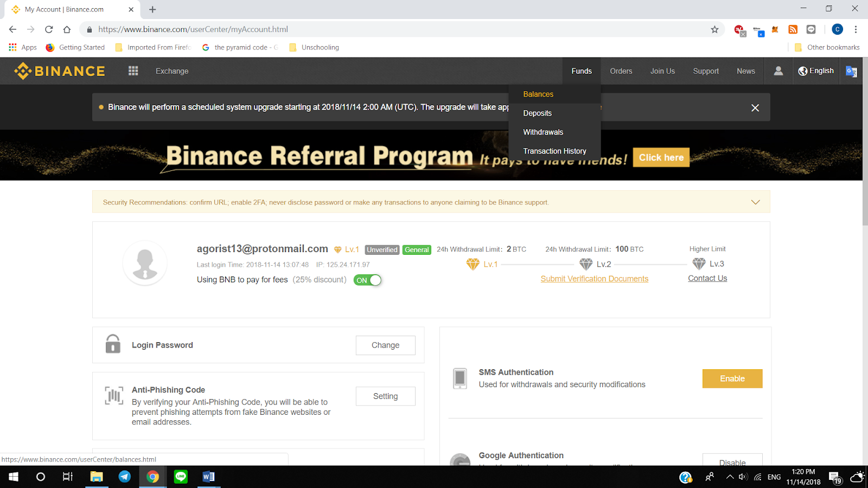Reload the Binance page

pyautogui.click(x=49, y=29)
